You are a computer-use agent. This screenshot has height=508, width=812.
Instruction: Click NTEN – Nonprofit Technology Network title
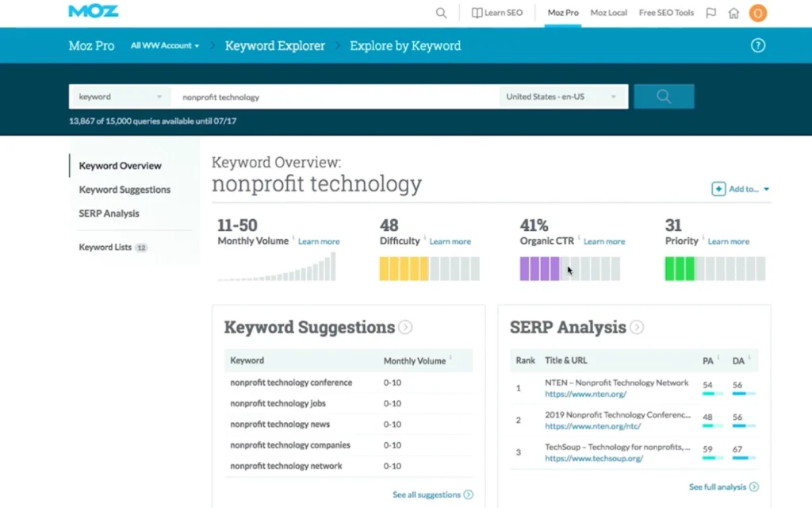pyautogui.click(x=616, y=383)
